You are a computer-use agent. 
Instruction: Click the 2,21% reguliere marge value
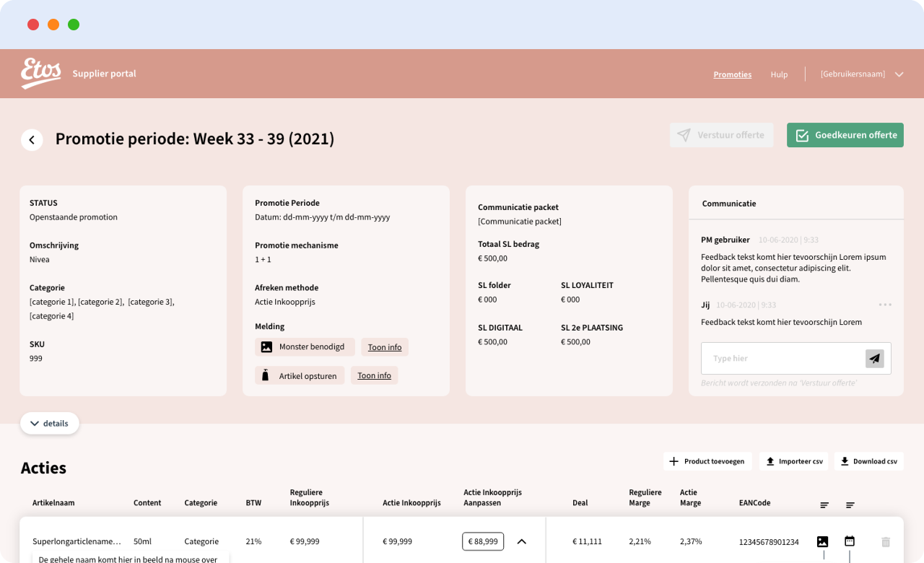point(640,541)
